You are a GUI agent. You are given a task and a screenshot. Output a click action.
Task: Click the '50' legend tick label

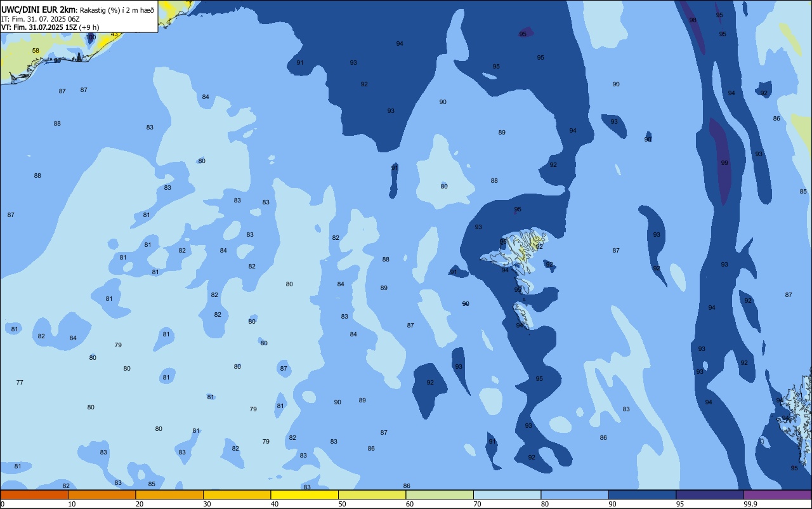(x=342, y=504)
